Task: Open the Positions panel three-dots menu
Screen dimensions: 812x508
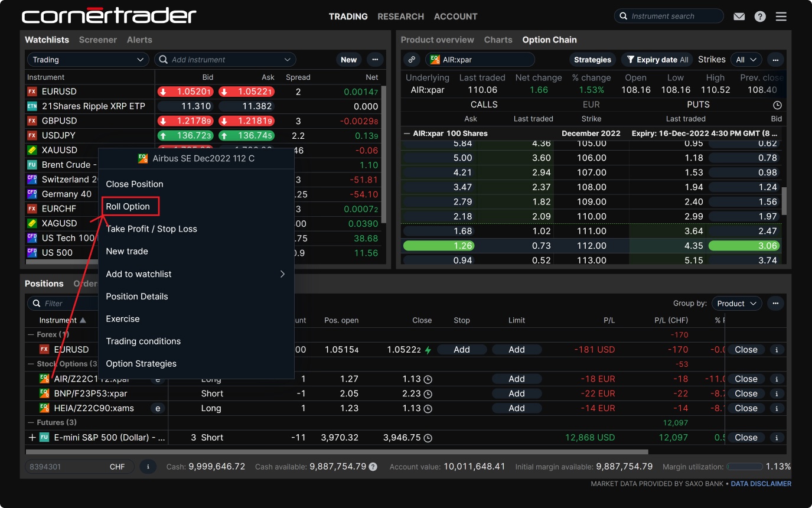Action: point(775,304)
